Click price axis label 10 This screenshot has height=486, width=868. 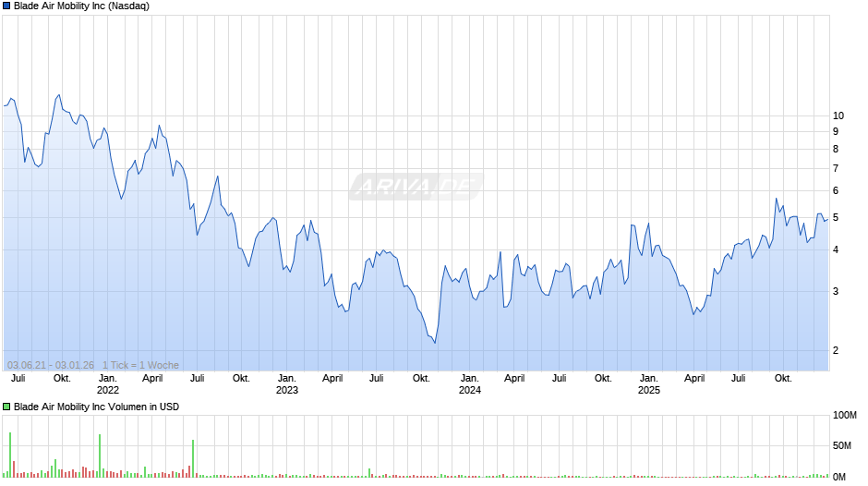pyautogui.click(x=838, y=115)
